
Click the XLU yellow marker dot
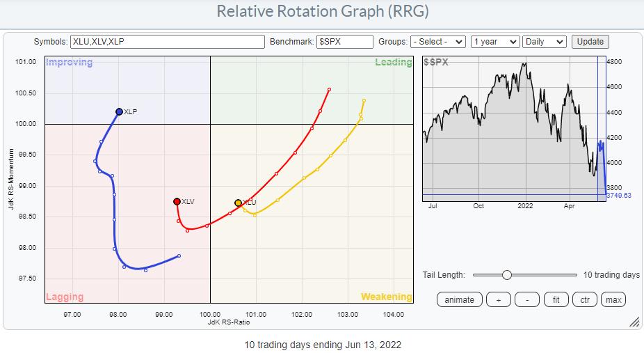[x=238, y=203]
